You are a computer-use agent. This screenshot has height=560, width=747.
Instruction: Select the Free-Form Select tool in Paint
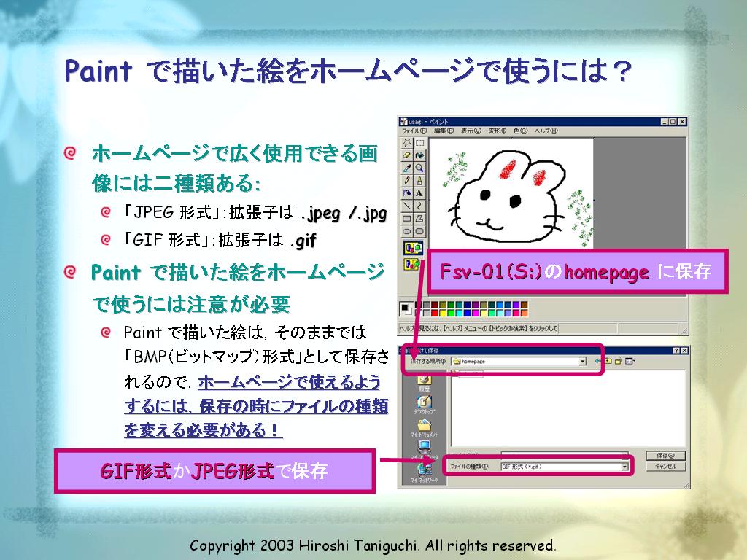(407, 142)
